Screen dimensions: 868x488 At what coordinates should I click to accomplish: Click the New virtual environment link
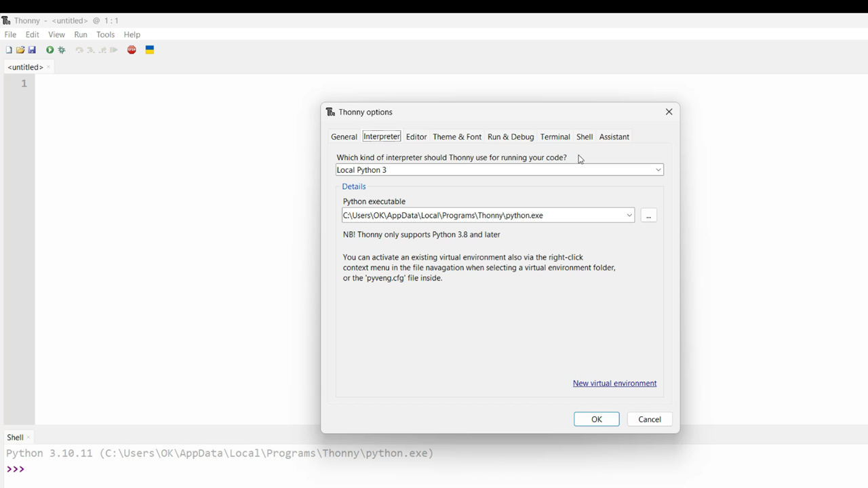[x=614, y=384]
